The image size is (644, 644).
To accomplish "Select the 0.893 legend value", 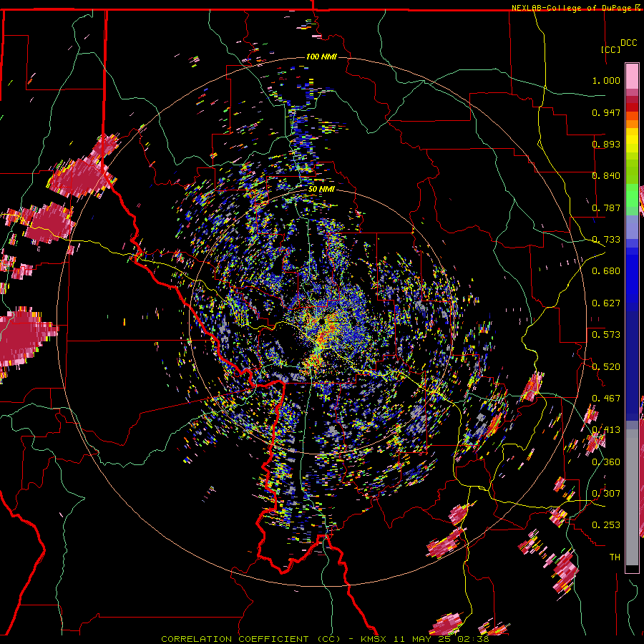I will (x=606, y=144).
